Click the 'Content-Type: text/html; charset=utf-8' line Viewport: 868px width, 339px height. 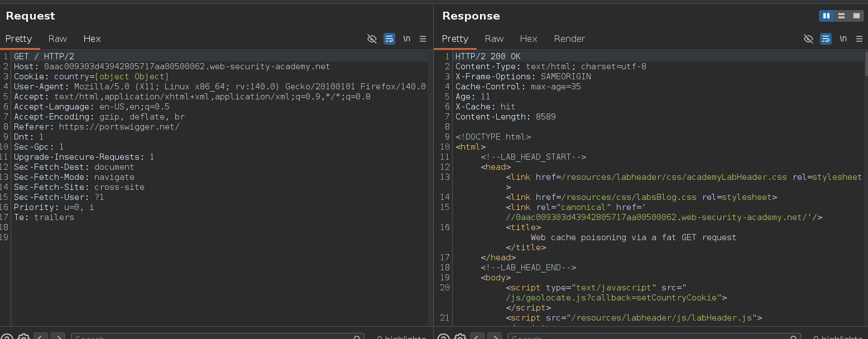(551, 66)
